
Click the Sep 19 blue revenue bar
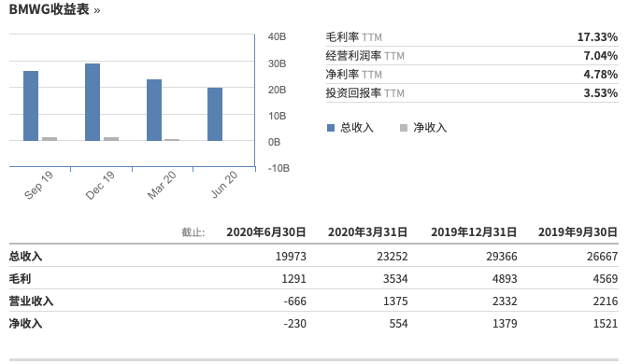point(31,105)
